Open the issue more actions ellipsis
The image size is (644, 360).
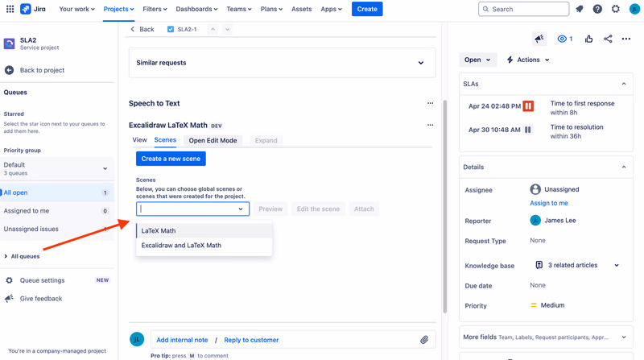pyautogui.click(x=626, y=39)
